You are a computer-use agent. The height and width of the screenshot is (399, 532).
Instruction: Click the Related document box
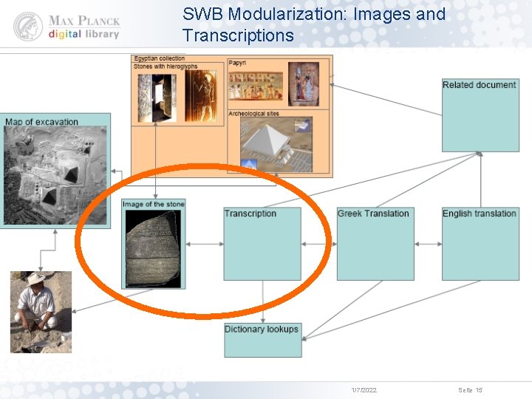tap(480, 115)
